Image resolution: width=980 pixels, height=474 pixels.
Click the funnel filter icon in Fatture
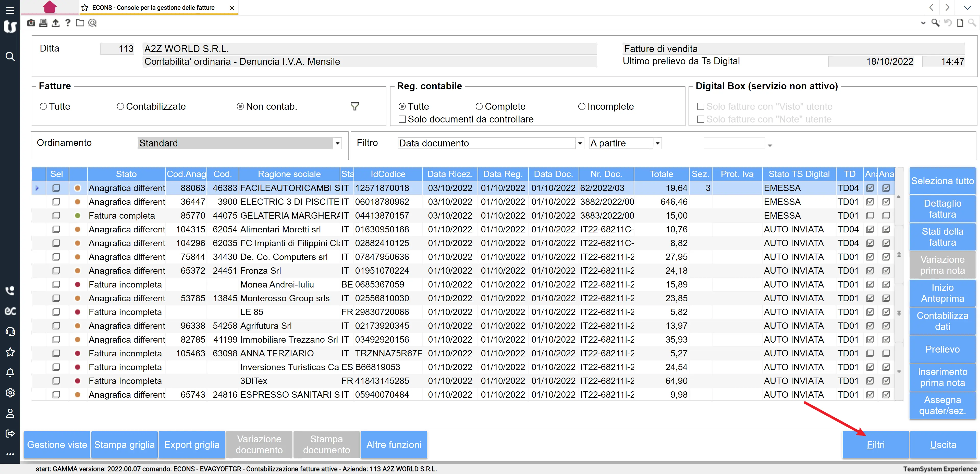[354, 107]
